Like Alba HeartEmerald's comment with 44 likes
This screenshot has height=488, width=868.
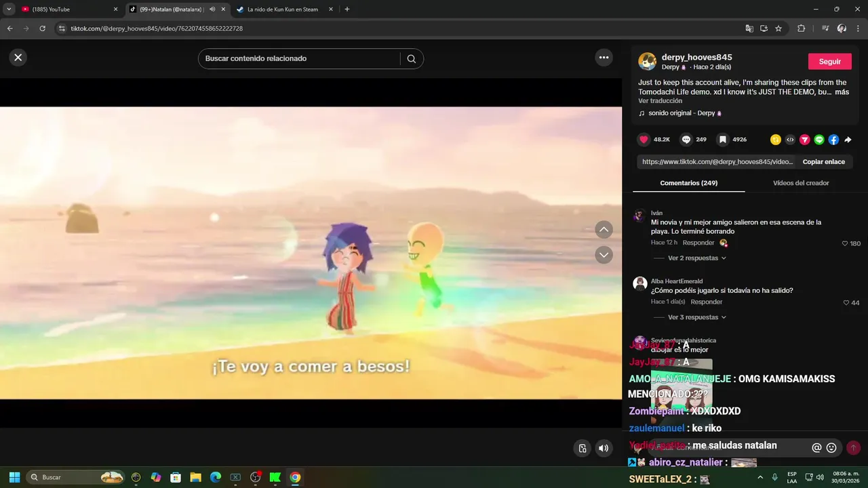pos(846,302)
